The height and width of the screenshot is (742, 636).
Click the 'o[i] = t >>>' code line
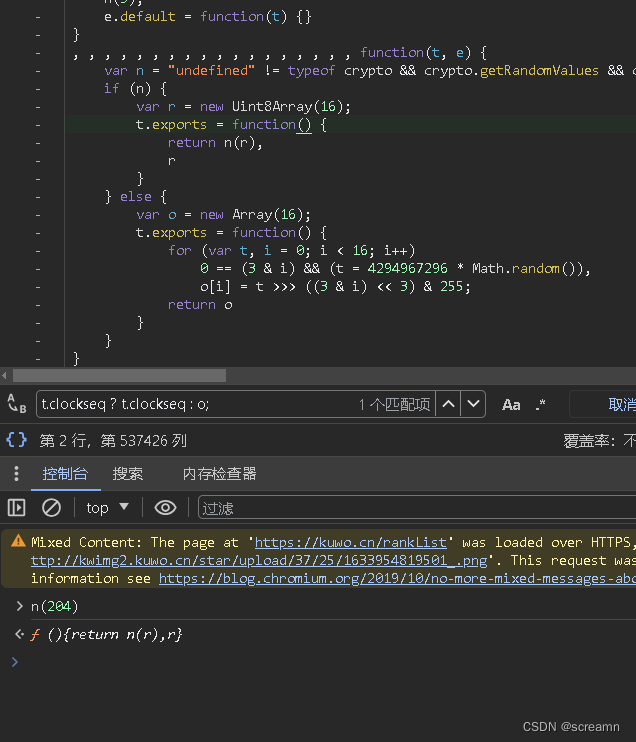(335, 286)
